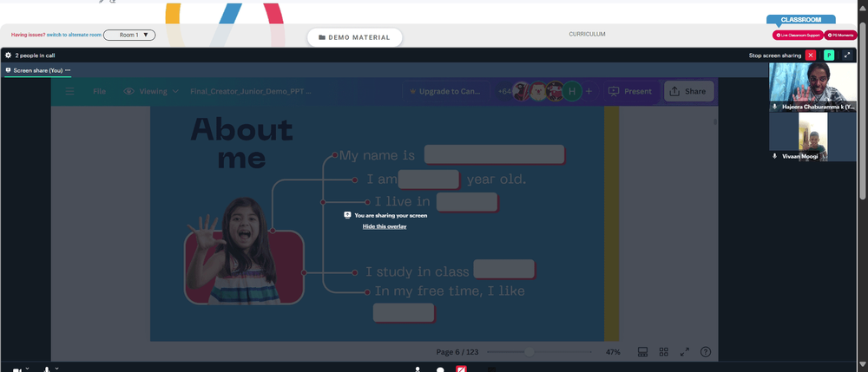Click mic icon beside Hajeera's name
The width and height of the screenshot is (868, 372).
[x=774, y=107]
